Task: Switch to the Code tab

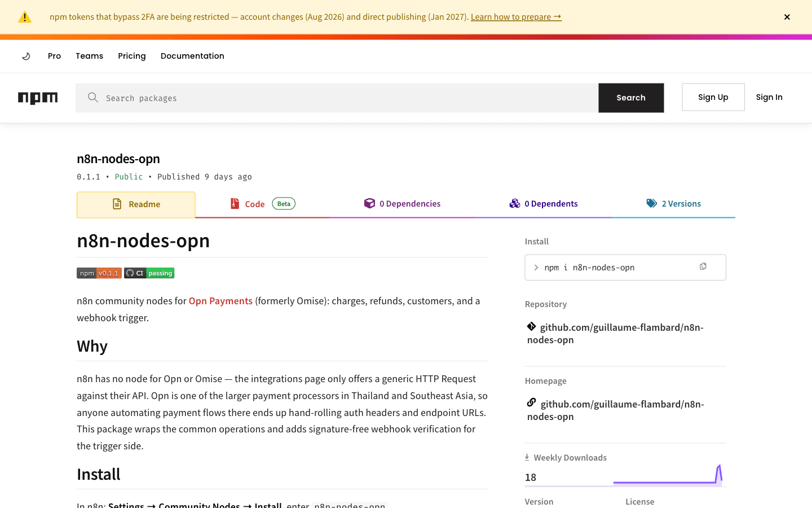Action: 262,204
